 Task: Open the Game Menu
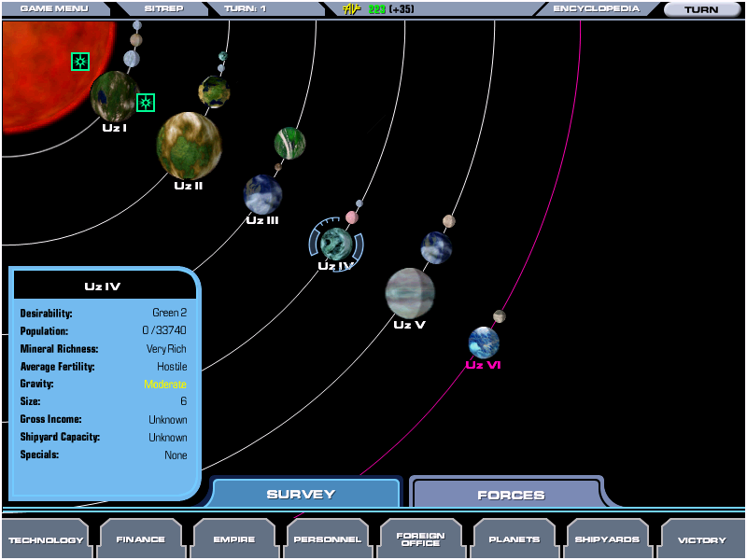coord(53,9)
